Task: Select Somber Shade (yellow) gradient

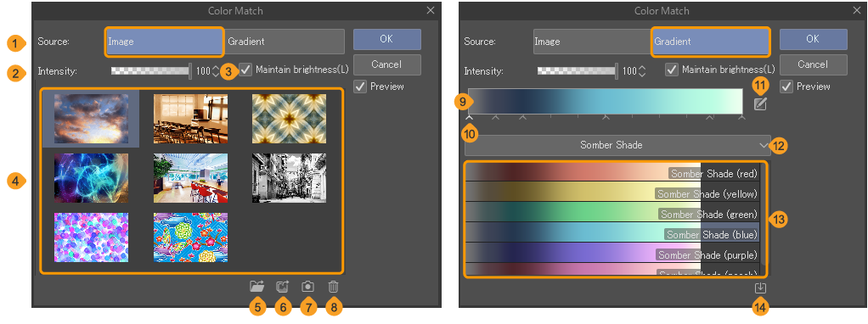Action: (x=612, y=192)
